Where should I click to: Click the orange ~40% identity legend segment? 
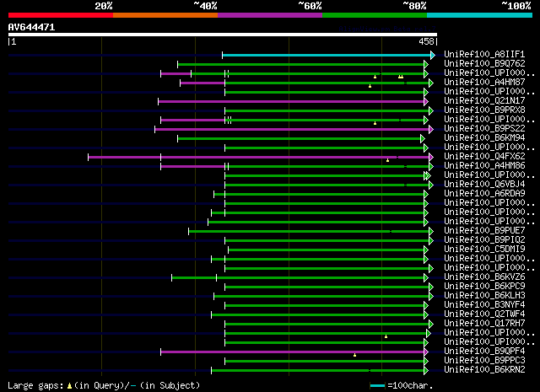tap(165, 15)
